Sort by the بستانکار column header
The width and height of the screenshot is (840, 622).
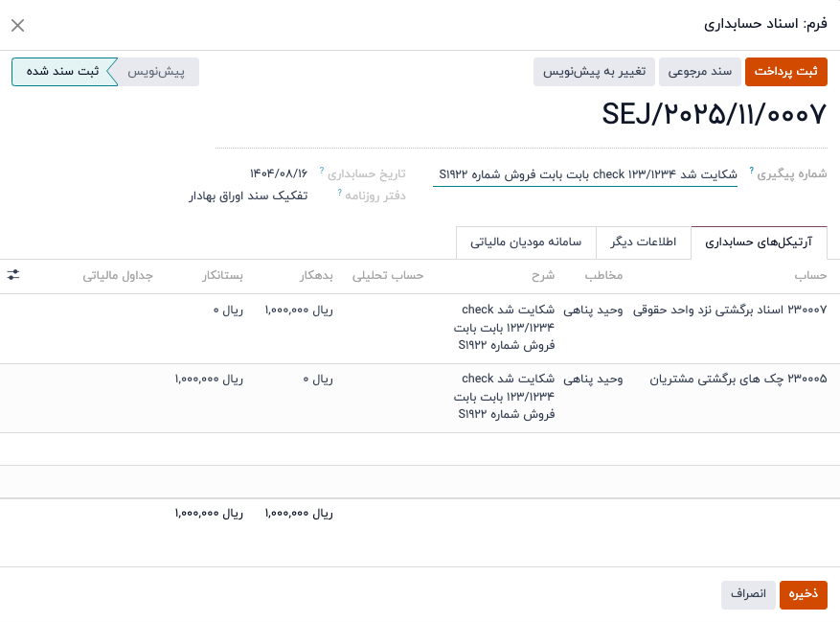point(222,276)
